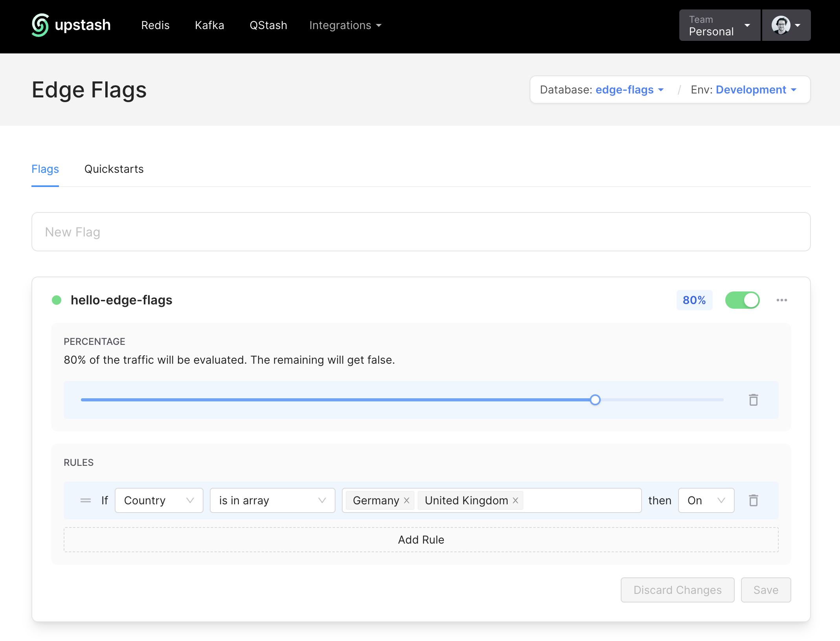840x641 pixels.
Task: Click the Upstash logo
Action: pos(71,25)
